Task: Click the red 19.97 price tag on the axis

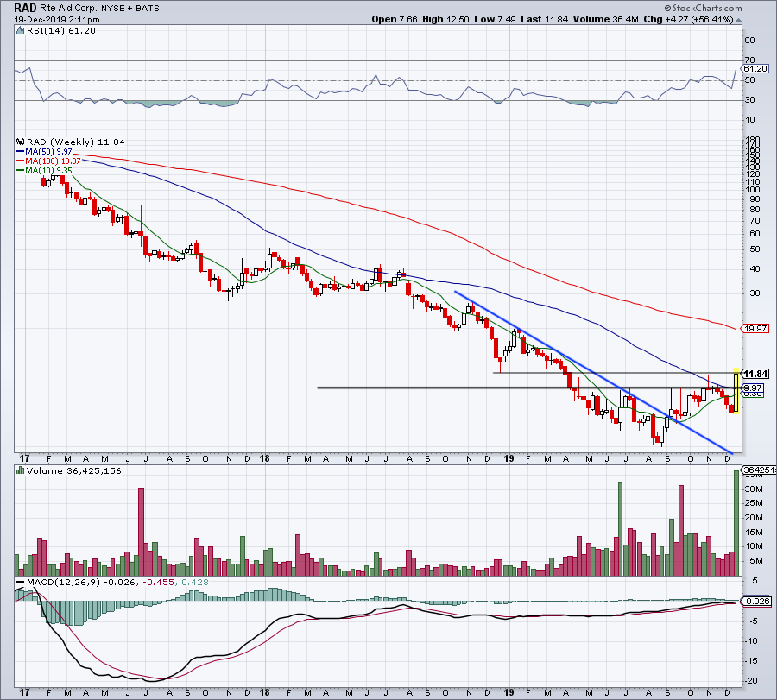Action: [755, 329]
